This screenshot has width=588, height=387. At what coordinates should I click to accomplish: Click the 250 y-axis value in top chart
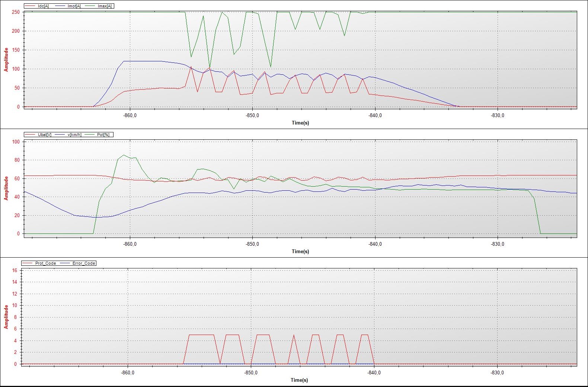(16, 12)
